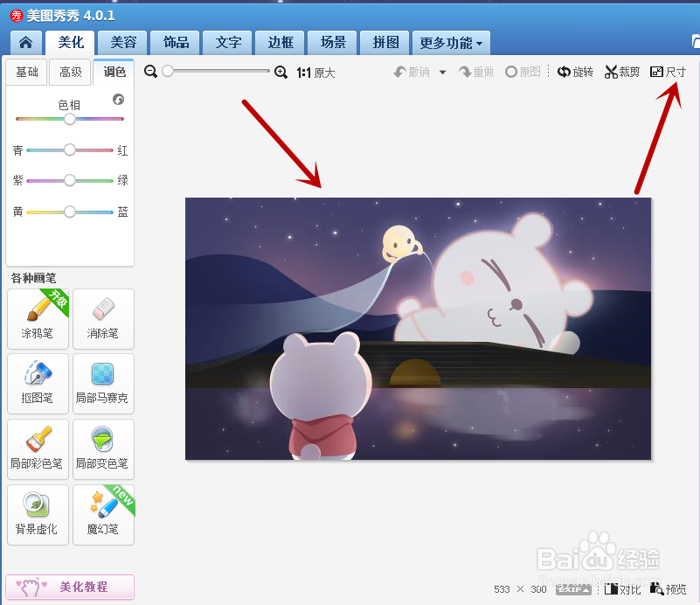Open the 抠图笔 cutout pen tool
This screenshot has height=605, width=700.
38,384
